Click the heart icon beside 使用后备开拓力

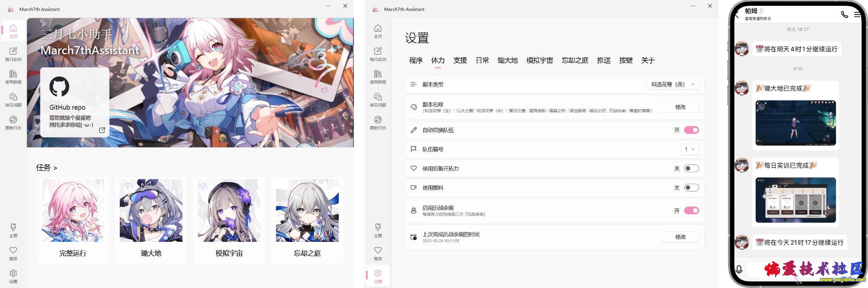tap(413, 168)
